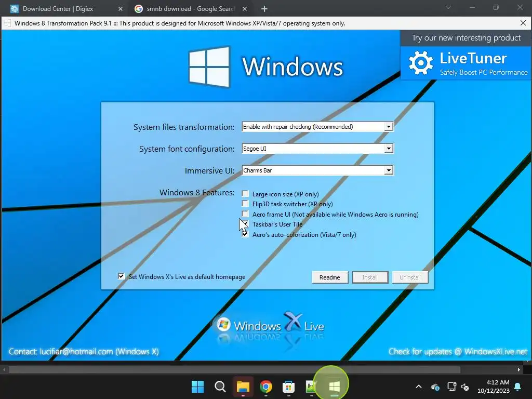Click the Install button
This screenshot has height=399, width=532.
(x=370, y=277)
